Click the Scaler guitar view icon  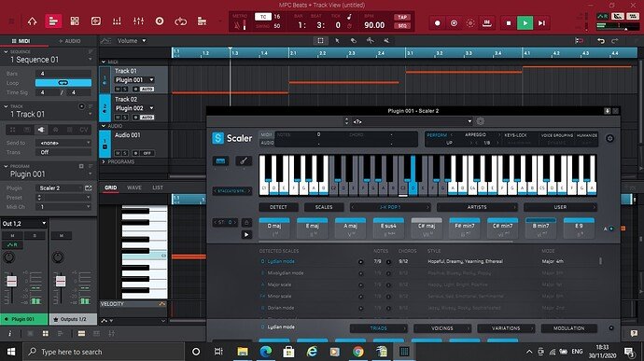(x=244, y=161)
